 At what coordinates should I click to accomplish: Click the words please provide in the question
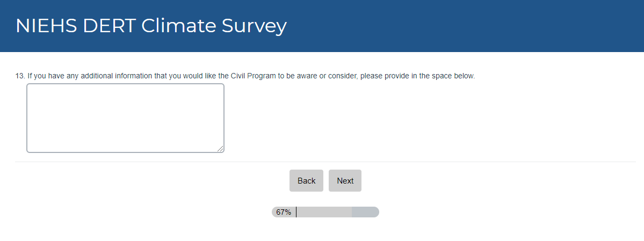[x=382, y=76]
